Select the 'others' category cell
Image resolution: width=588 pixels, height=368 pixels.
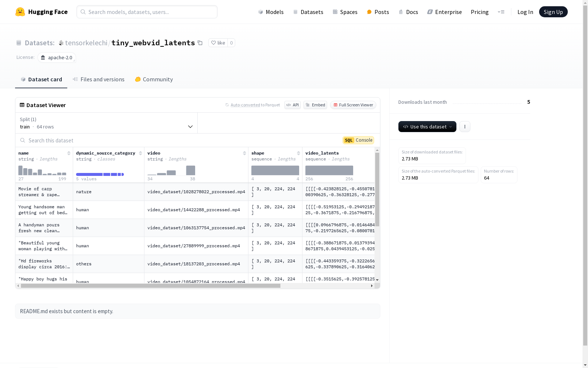tap(108, 264)
